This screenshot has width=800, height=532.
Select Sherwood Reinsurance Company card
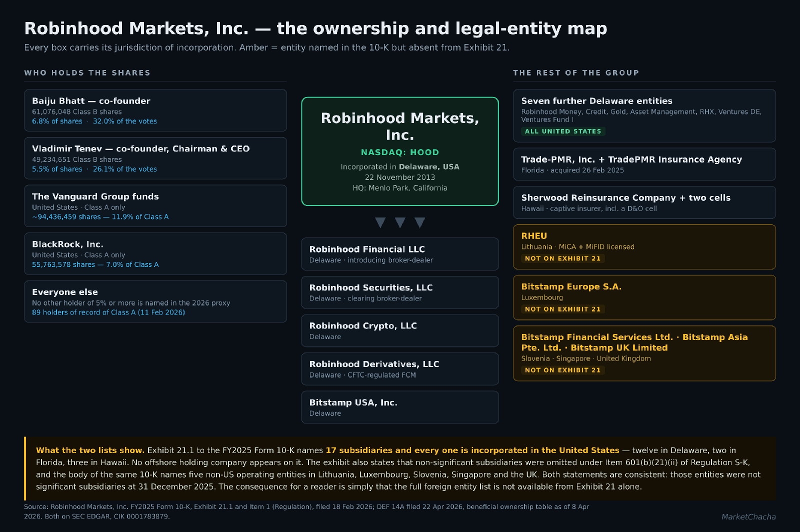(644, 202)
